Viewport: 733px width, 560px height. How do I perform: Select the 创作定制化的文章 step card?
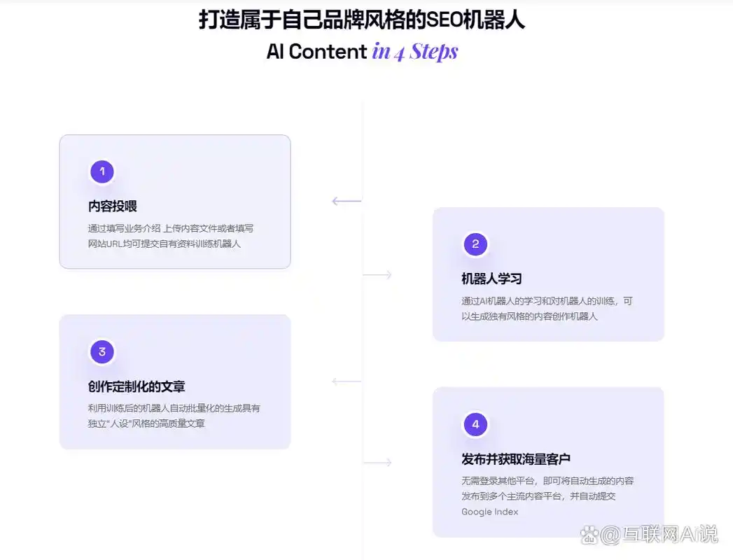tap(175, 381)
